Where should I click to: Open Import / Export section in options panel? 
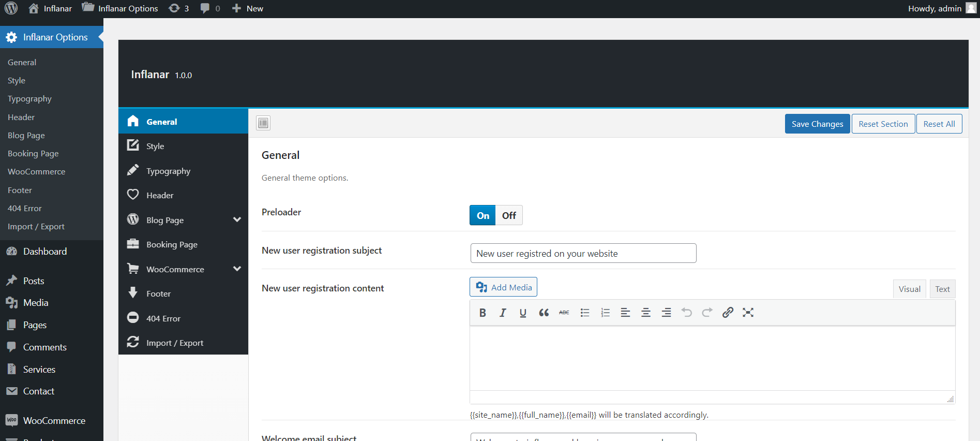[183, 343]
